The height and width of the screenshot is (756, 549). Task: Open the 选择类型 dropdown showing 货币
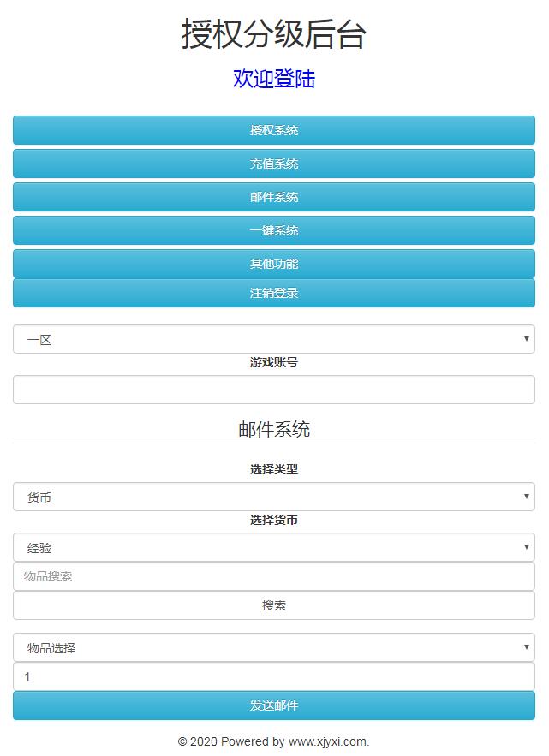tap(274, 497)
